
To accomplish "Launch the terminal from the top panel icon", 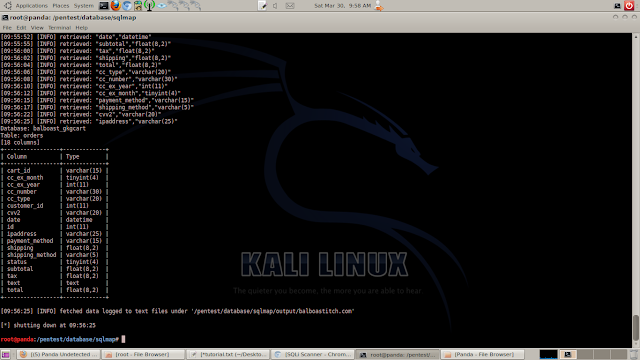I will tap(104, 6).
